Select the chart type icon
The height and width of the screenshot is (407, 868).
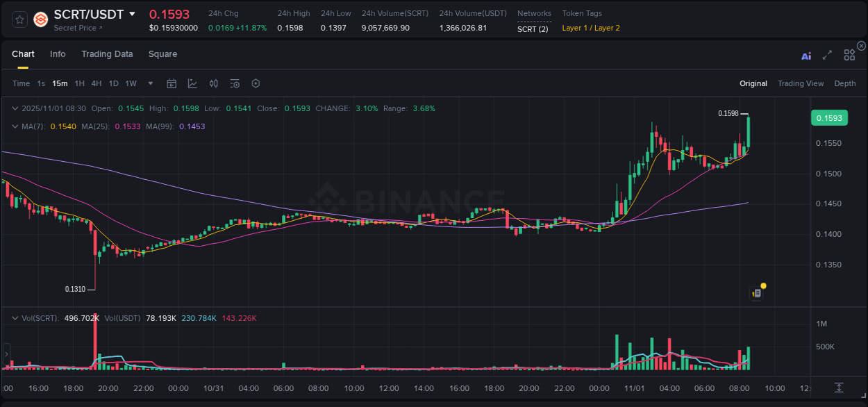click(192, 83)
